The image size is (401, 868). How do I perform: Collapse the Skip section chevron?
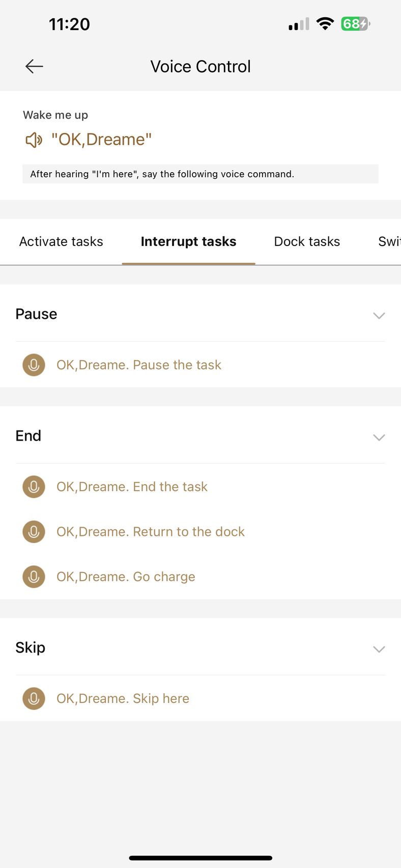point(379,649)
